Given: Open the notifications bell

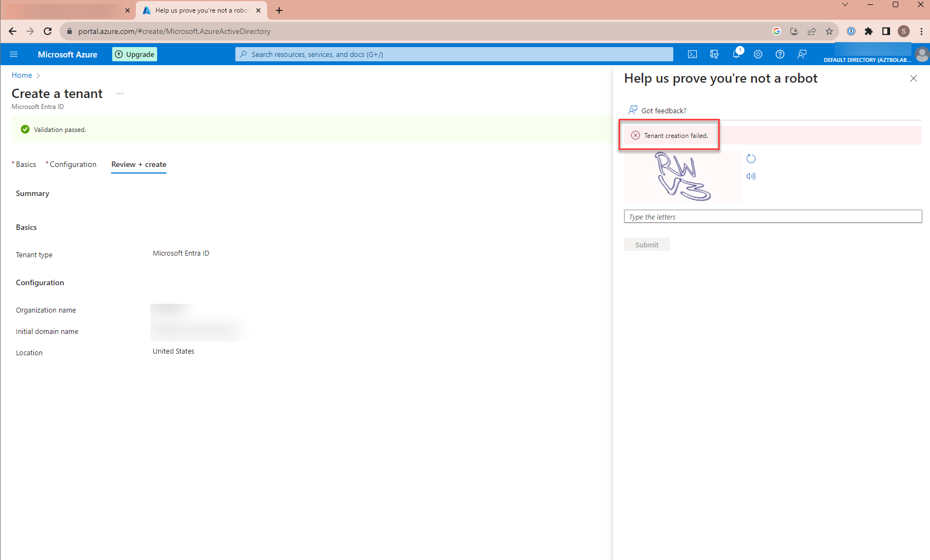Looking at the screenshot, I should point(736,54).
